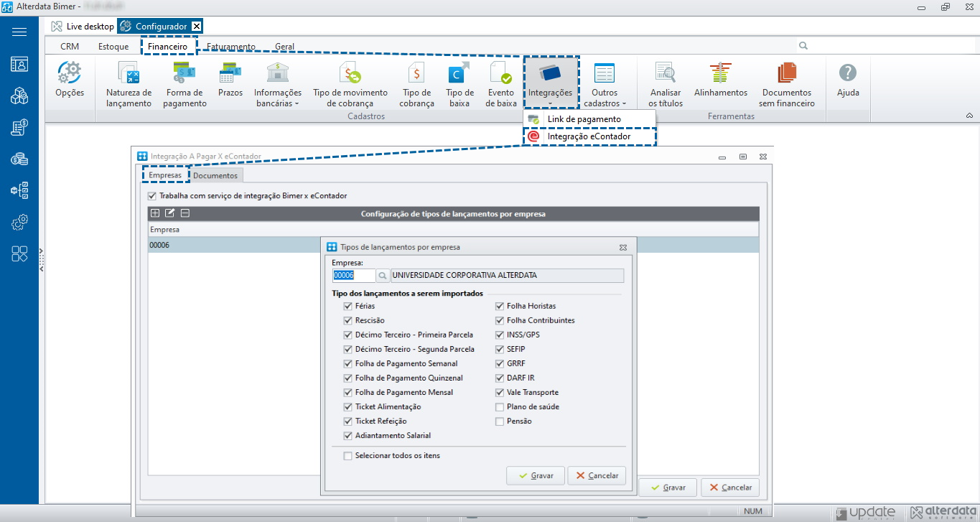Screen dimensions: 980x522
Task: Open Tipo de movimento de cobrança
Action: (350, 84)
